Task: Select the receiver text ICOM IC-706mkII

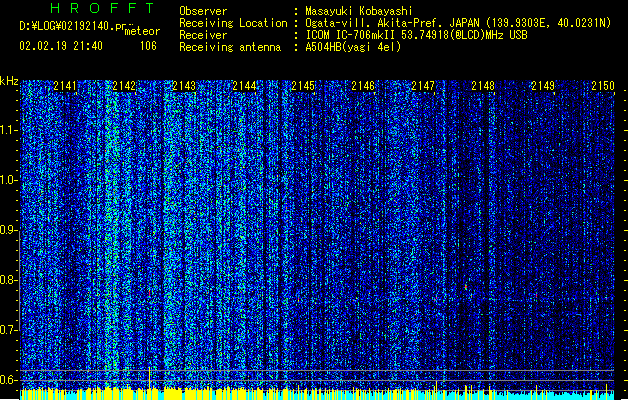Action: coord(351,35)
